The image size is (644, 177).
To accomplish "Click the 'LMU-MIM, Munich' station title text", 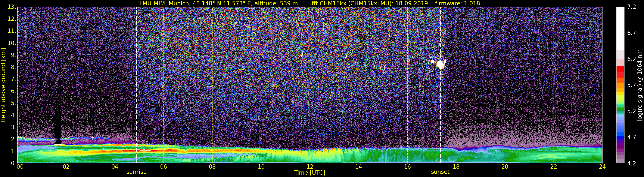I will pos(165,3).
